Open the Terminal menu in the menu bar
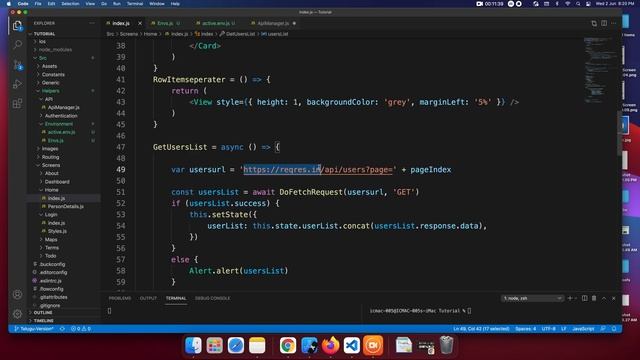This screenshot has height=360, width=640. pyautogui.click(x=135, y=4)
